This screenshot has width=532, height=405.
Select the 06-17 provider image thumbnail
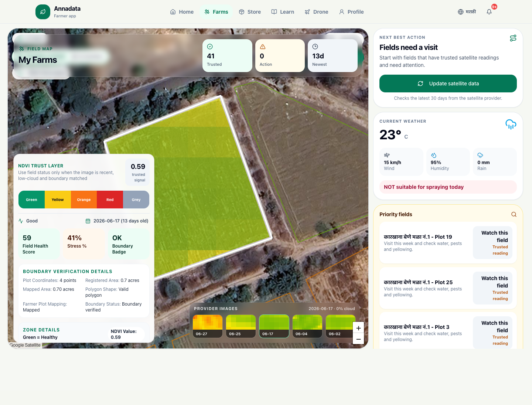(274, 326)
